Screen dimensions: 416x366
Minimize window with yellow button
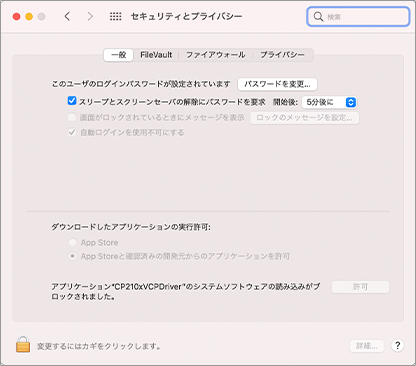pos(29,17)
